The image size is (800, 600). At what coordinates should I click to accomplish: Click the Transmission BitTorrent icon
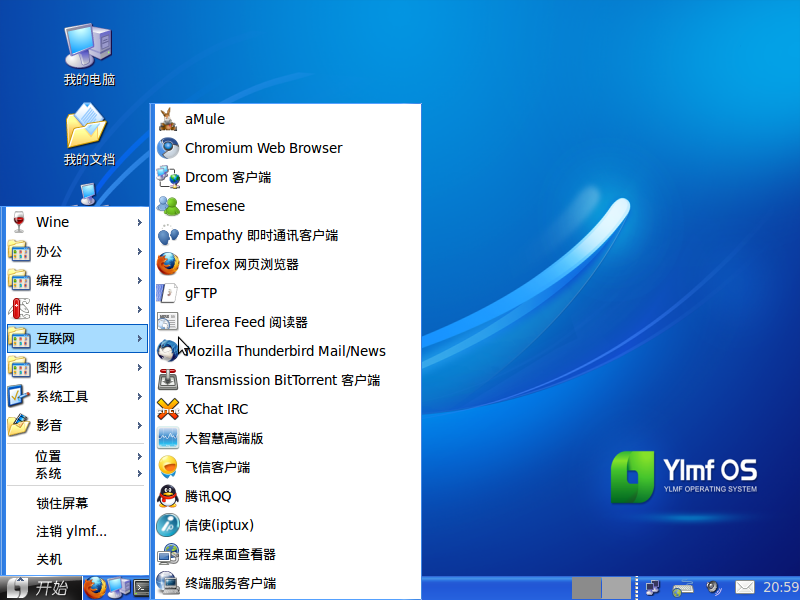tap(167, 380)
